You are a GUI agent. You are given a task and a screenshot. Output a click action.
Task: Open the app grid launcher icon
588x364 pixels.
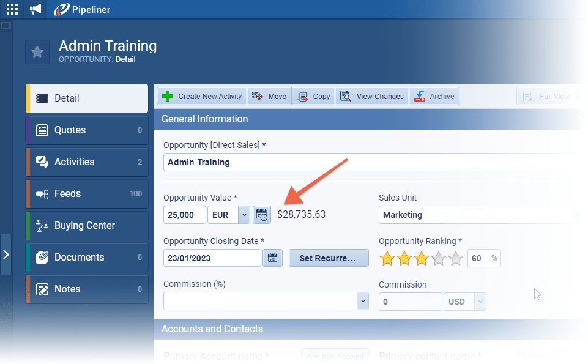pos(12,9)
